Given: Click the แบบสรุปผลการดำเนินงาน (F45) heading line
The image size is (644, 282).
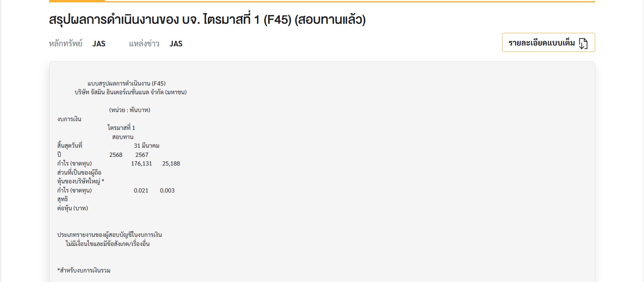Looking at the screenshot, I should click(x=126, y=83).
